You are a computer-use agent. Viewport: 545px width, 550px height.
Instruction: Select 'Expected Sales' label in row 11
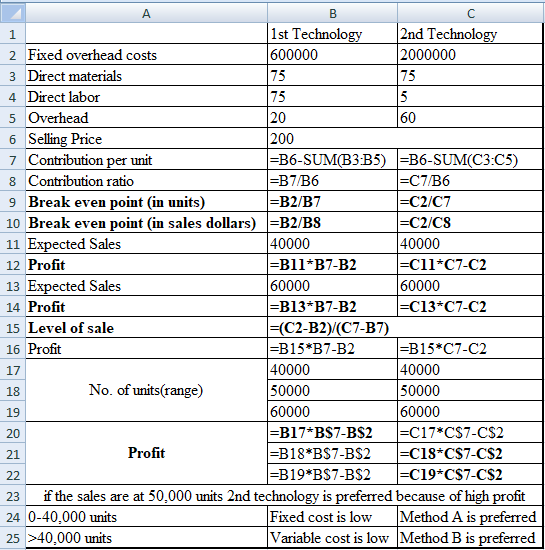point(147,244)
